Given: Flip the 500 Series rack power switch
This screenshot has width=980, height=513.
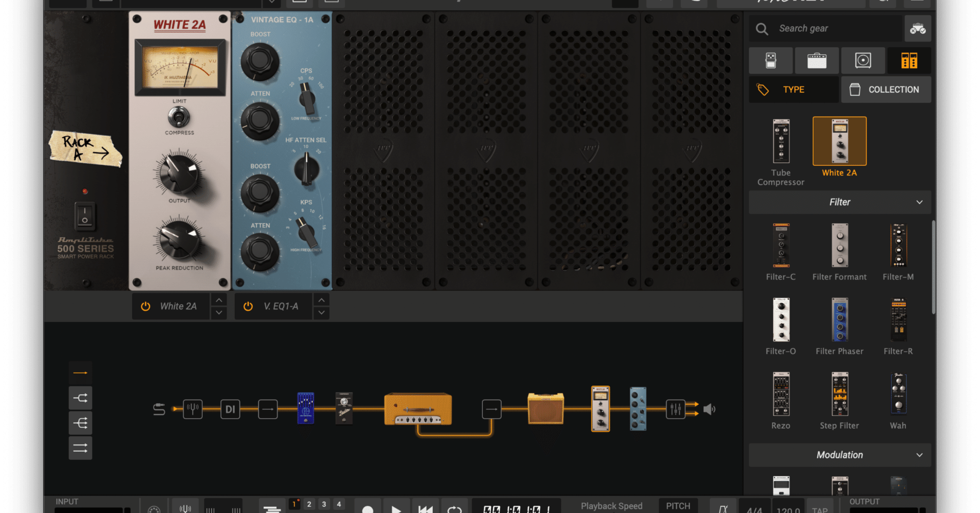Looking at the screenshot, I should [x=85, y=215].
